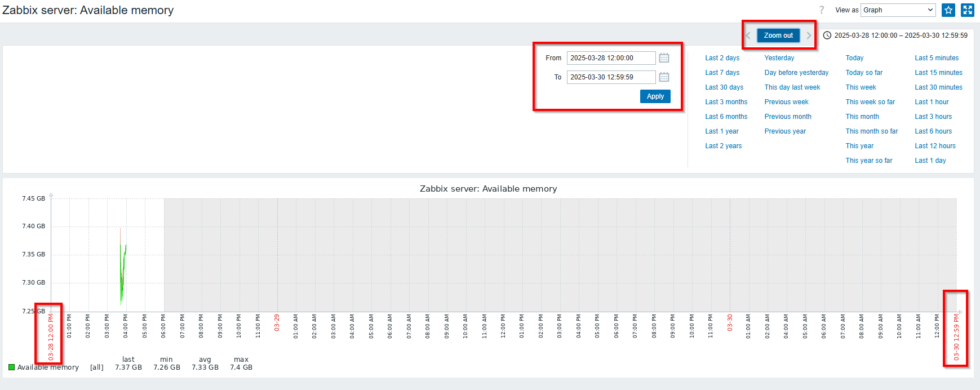The width and height of the screenshot is (980, 390).
Task: Pick the This week preset
Action: tap(861, 87)
